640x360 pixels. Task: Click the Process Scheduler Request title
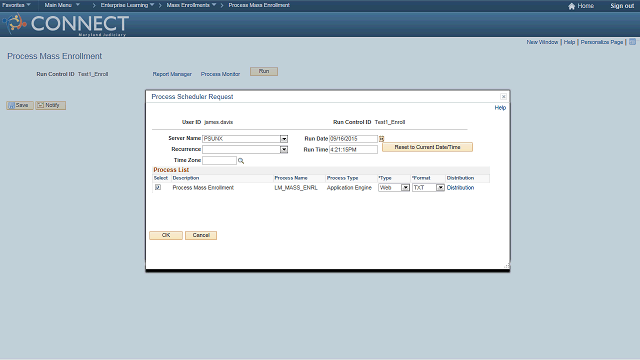pos(192,97)
